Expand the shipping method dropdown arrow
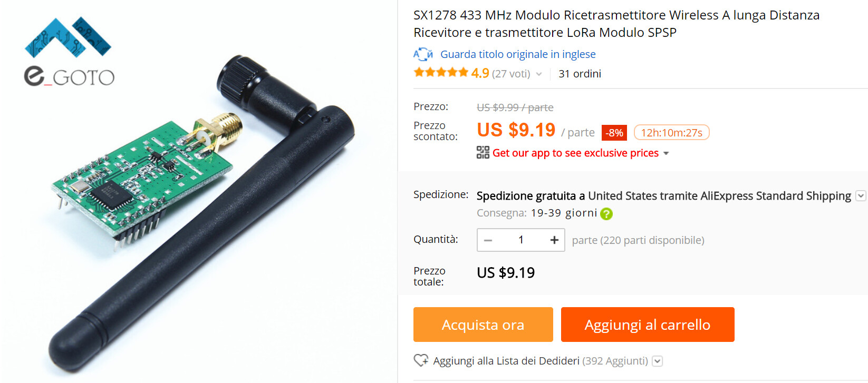This screenshot has height=383, width=868. [861, 196]
